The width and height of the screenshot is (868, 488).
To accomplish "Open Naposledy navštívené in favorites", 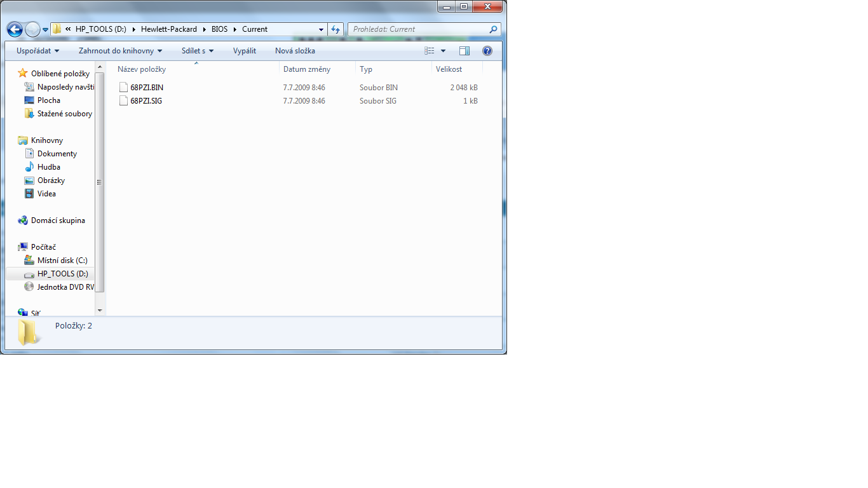I will click(x=65, y=87).
